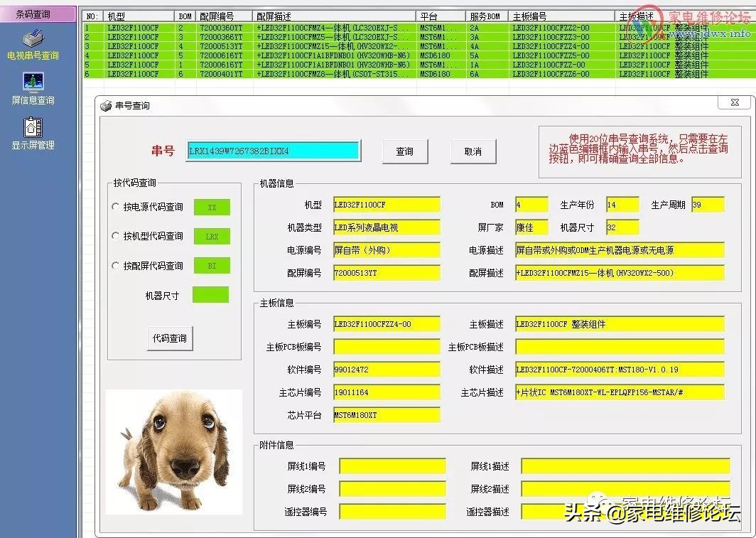Screen dimensions: 756x538
Task: Choose the 按配屏代码查询 radio option
Action: [114, 267]
